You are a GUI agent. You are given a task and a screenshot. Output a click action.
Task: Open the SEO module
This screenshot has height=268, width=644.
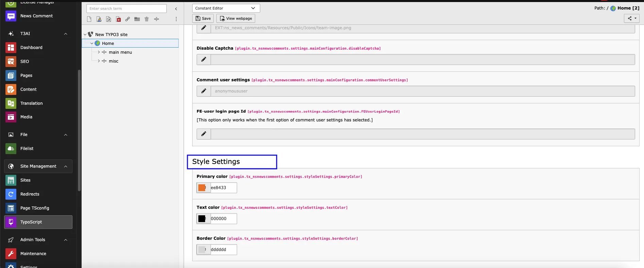coord(24,62)
